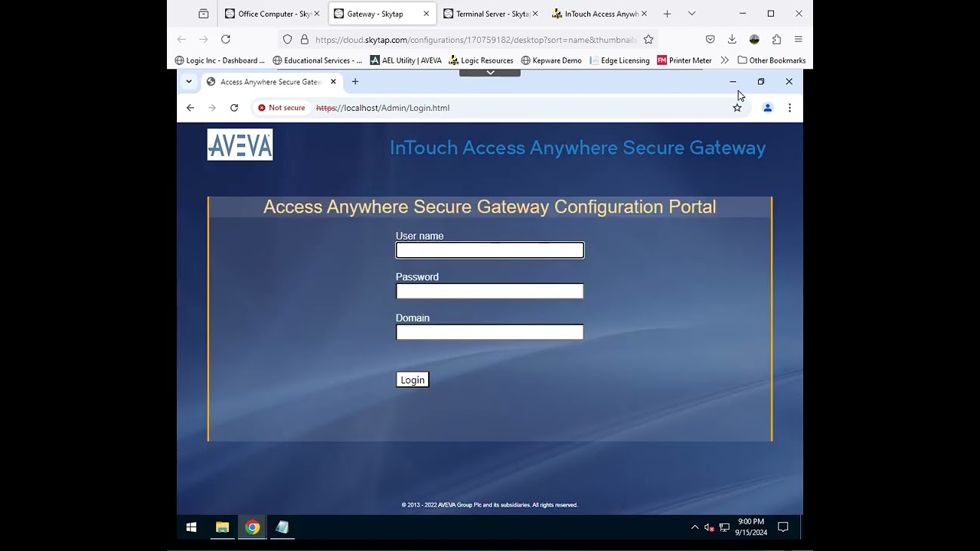Open Edge Licensing bookmark
Image resolution: width=980 pixels, height=551 pixels.
pyautogui.click(x=619, y=60)
